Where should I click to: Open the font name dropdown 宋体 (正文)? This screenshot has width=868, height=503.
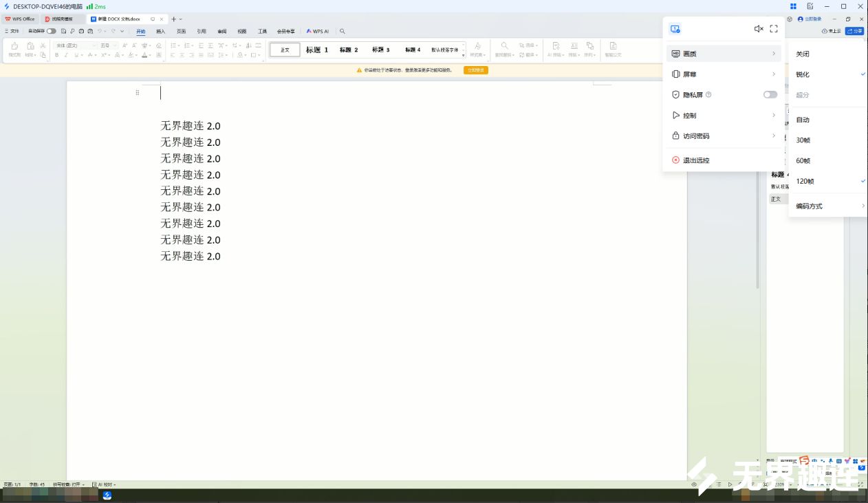tap(74, 45)
